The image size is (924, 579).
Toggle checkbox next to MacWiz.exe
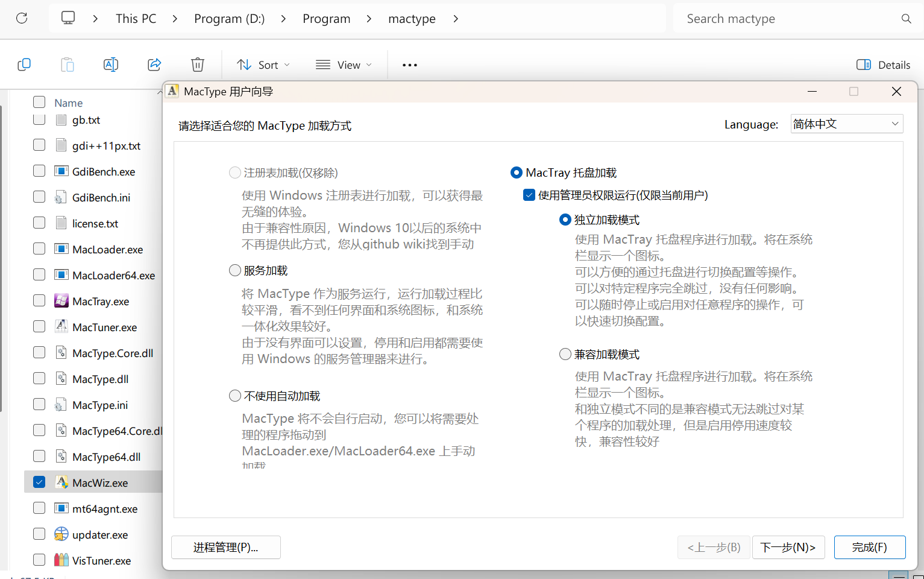pos(39,482)
